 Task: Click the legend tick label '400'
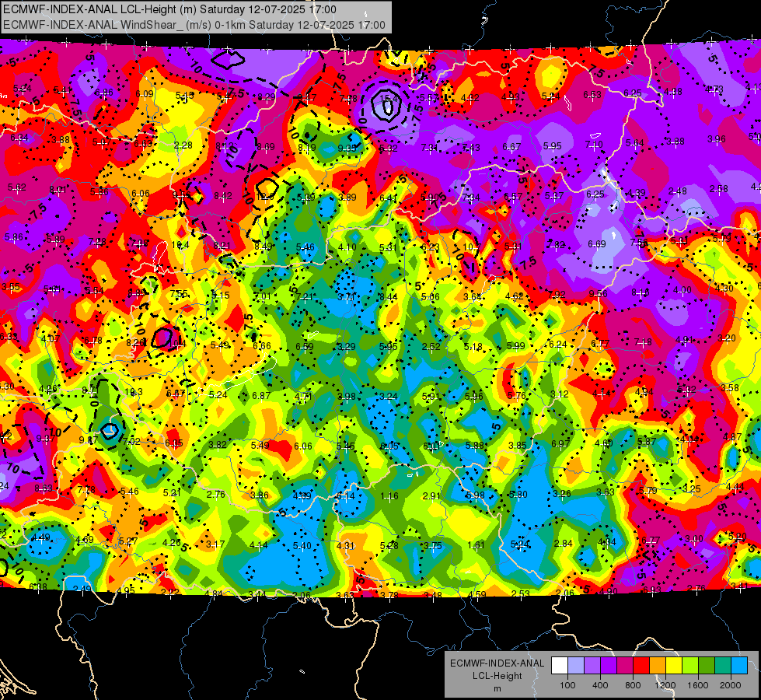click(x=600, y=685)
